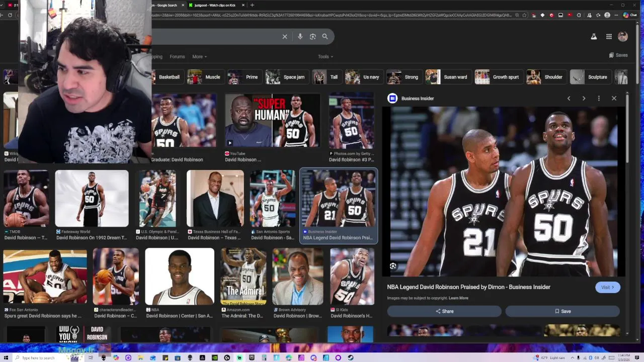Open Copilot Chat in browser toolbar
The height and width of the screenshot is (362, 644).
coord(629,15)
